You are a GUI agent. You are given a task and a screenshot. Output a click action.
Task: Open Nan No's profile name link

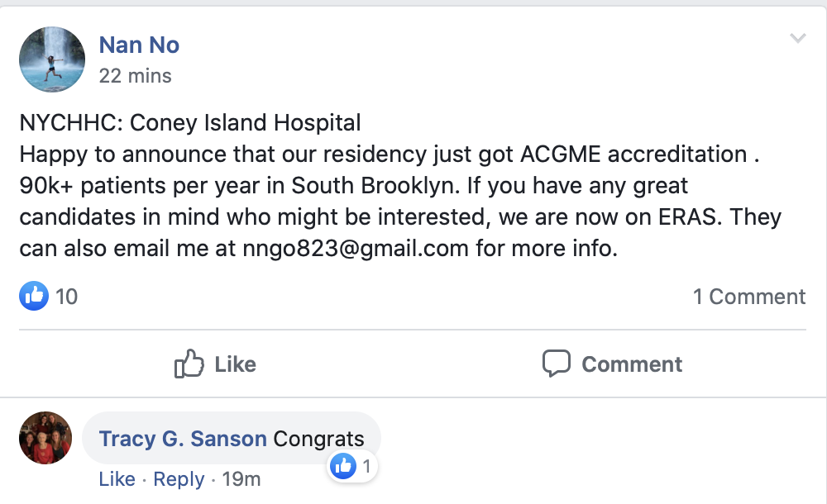(139, 45)
